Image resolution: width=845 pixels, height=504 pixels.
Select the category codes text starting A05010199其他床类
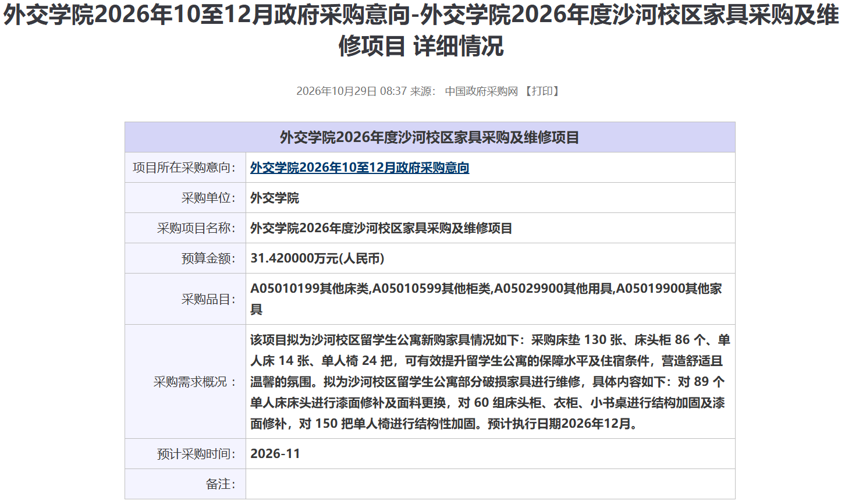[x=487, y=299]
